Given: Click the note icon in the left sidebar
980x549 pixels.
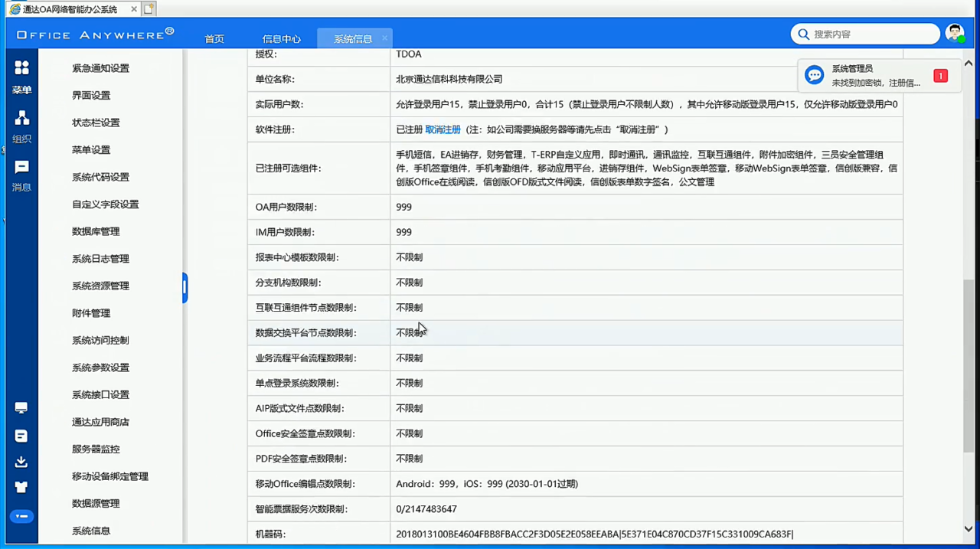Looking at the screenshot, I should [21, 436].
